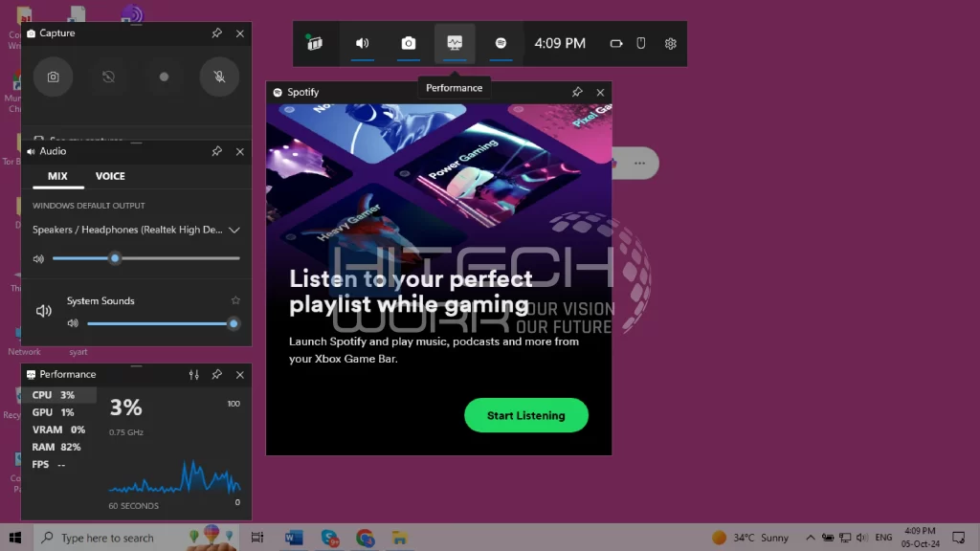This screenshot has height=551, width=980.
Task: Click the volume icon in system tray
Action: [862, 538]
